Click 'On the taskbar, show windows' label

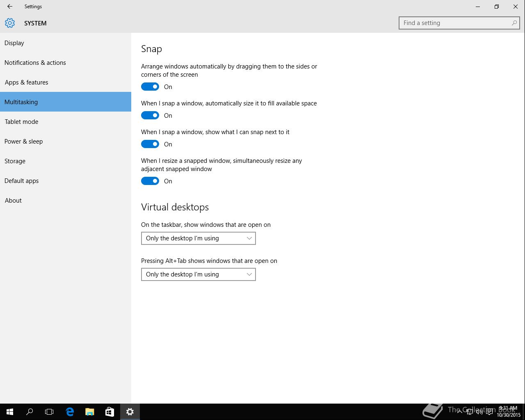pyautogui.click(x=206, y=225)
